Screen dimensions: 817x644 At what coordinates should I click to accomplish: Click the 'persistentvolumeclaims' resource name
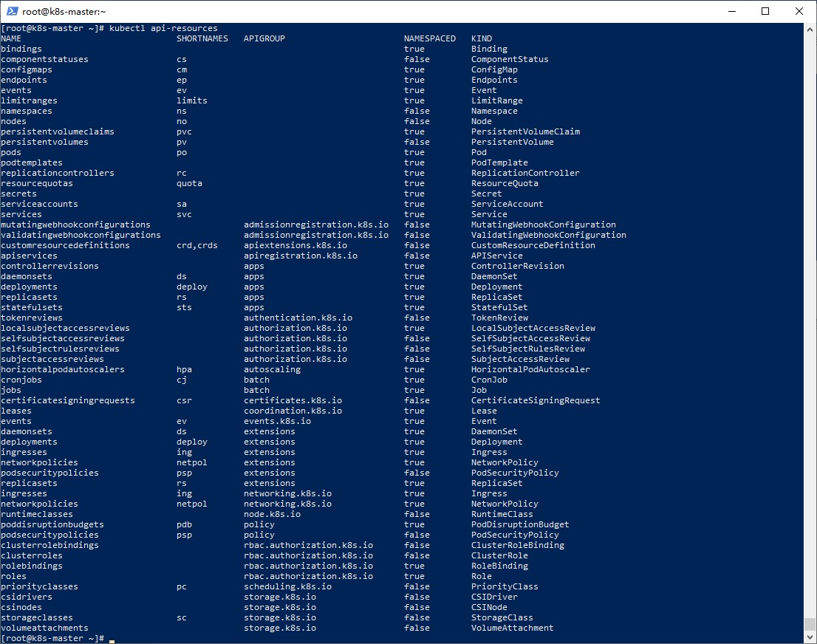58,131
